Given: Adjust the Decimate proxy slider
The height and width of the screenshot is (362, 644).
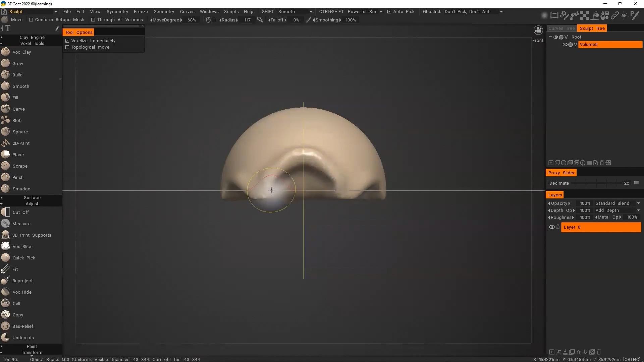Looking at the screenshot, I should pos(597,183).
